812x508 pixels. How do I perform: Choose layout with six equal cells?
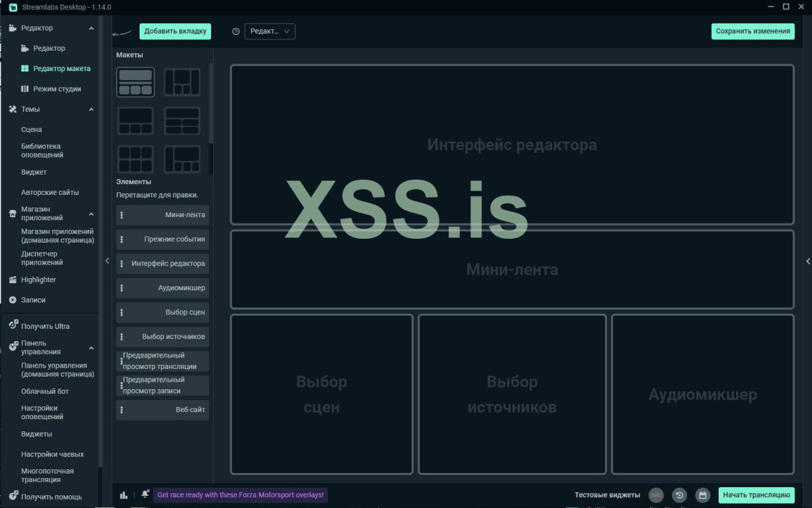[135, 159]
